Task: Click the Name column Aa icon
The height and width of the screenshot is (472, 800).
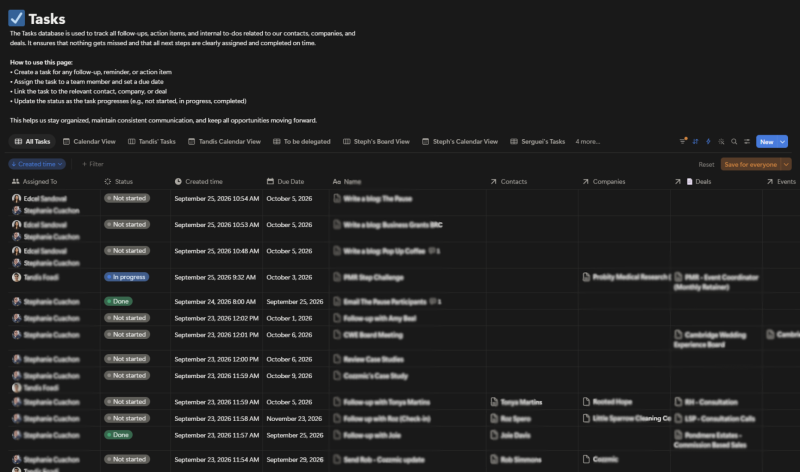Action: coord(337,182)
